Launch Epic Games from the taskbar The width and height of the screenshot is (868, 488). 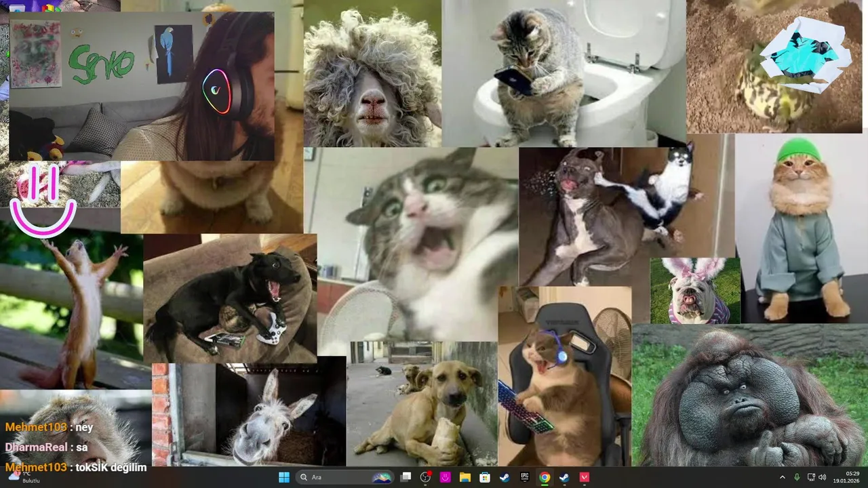point(525,477)
